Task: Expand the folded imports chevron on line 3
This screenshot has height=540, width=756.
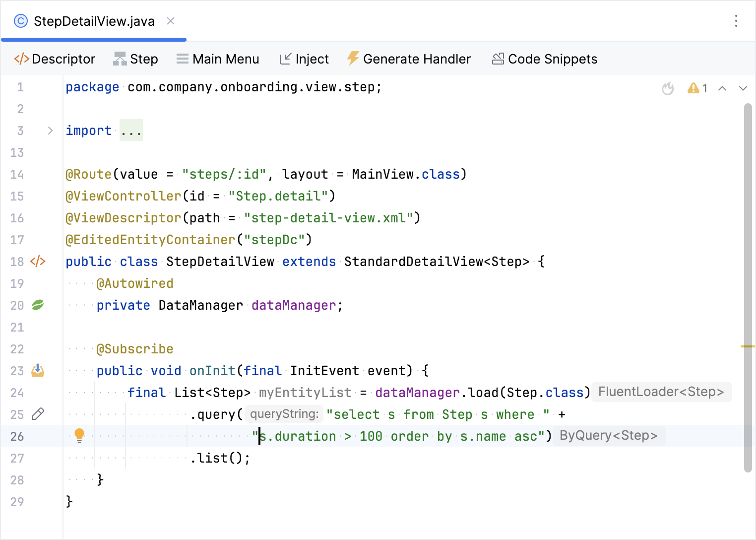Action: coord(50,130)
